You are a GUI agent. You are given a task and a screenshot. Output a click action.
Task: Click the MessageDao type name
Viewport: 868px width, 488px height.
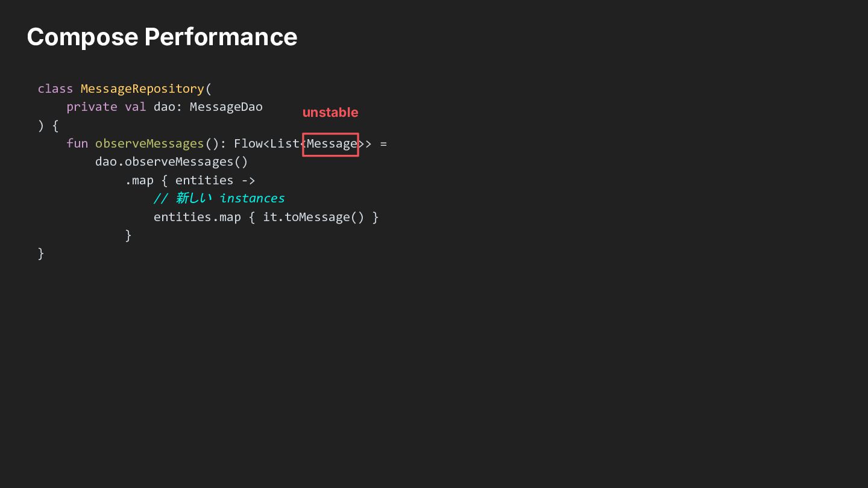click(x=226, y=107)
